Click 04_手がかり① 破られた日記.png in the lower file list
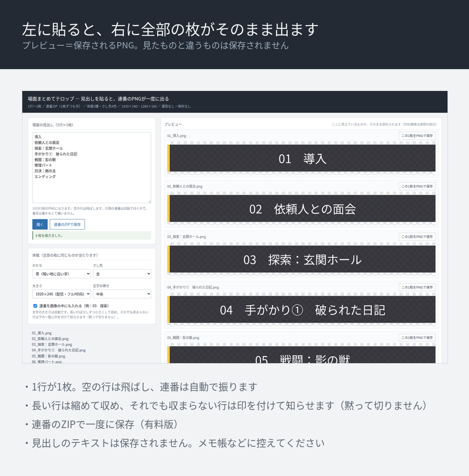The width and height of the screenshot is (469, 476). pos(59,350)
